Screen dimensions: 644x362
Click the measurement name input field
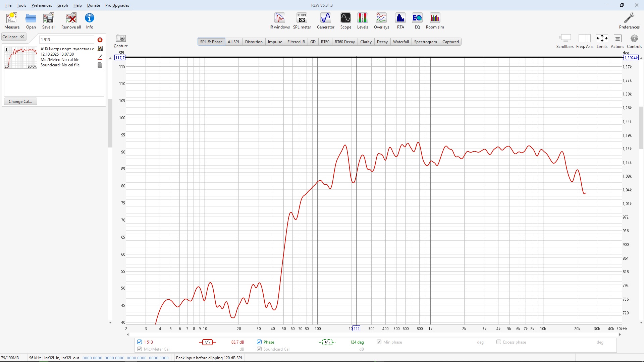pos(67,40)
